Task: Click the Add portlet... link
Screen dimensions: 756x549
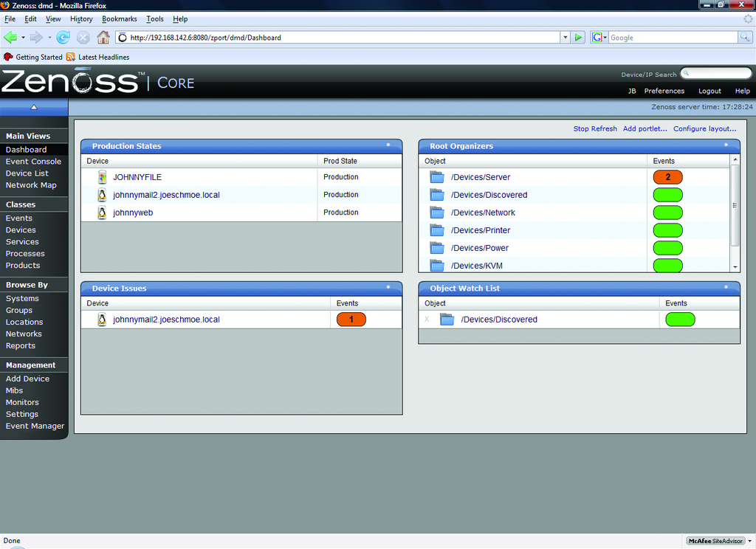Action: click(645, 128)
